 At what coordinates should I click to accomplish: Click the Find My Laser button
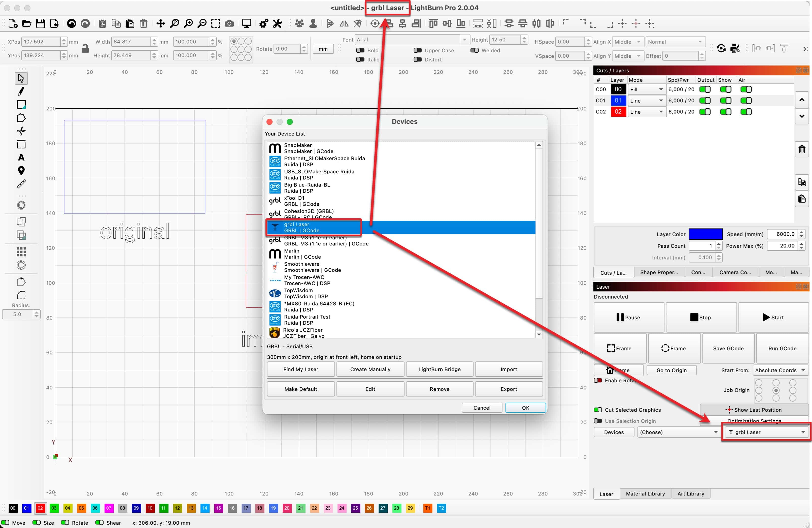(x=301, y=369)
